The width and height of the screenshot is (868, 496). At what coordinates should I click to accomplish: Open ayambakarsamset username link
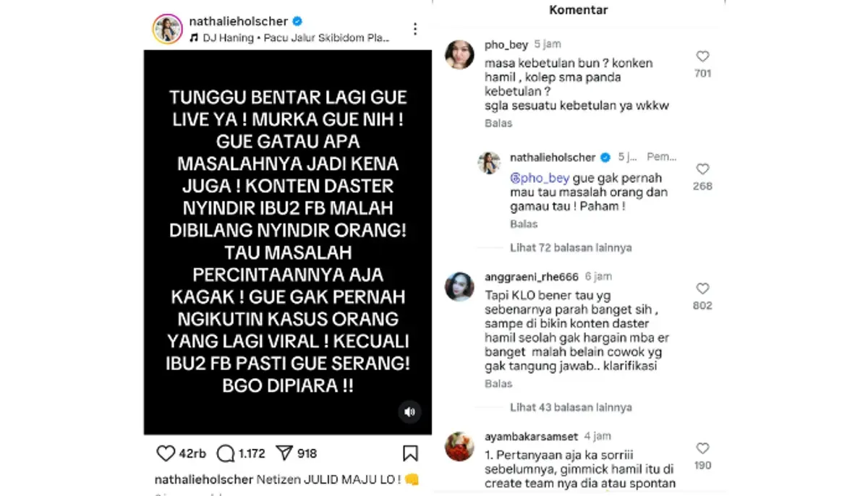click(531, 436)
